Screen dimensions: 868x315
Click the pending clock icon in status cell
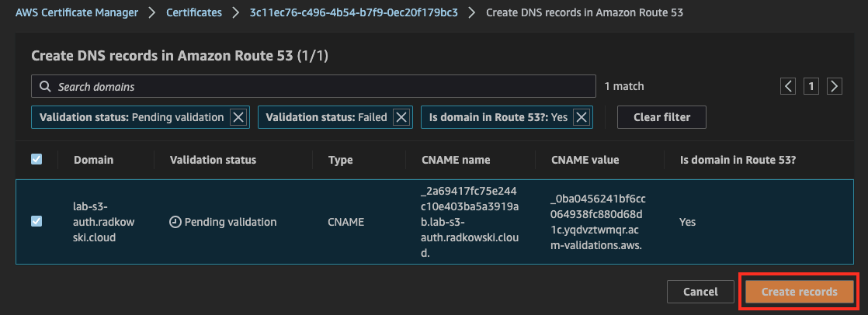point(175,222)
